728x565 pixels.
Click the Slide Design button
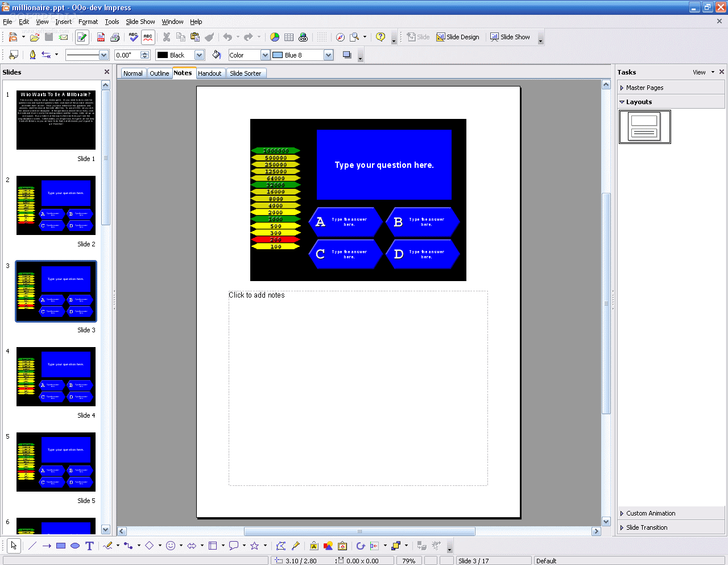point(458,37)
